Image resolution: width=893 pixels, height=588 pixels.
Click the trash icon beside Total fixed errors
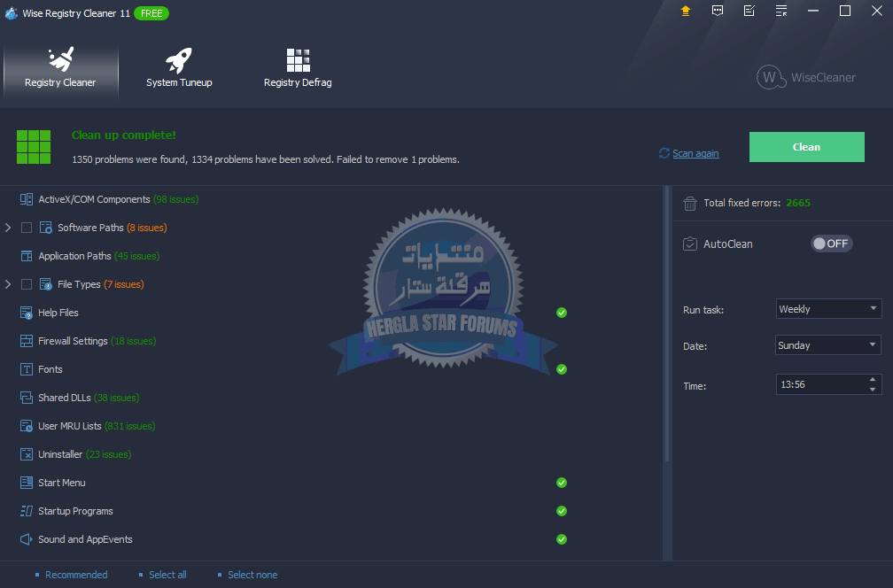[690, 203]
